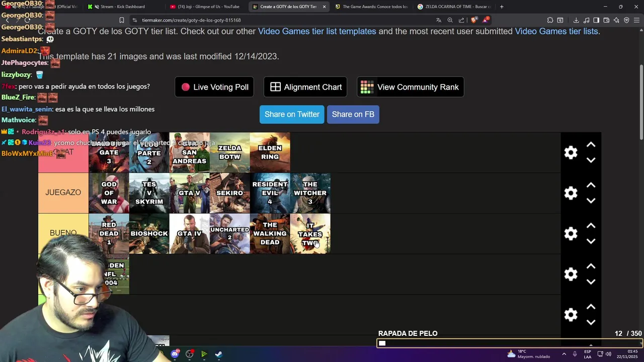This screenshot has height=362, width=644.
Task: Share on Twitter
Action: pos(292,114)
